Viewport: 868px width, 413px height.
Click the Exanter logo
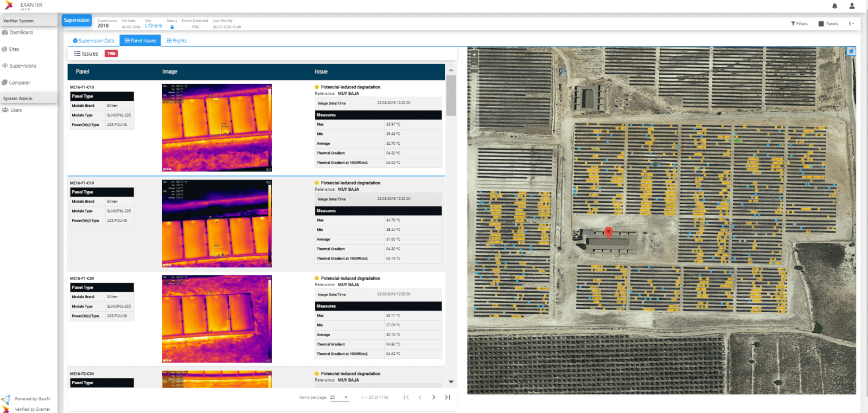(x=9, y=5)
